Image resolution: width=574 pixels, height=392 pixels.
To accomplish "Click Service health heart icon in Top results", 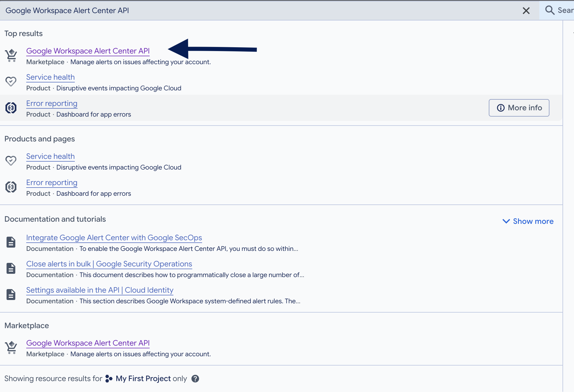I will click(x=11, y=81).
